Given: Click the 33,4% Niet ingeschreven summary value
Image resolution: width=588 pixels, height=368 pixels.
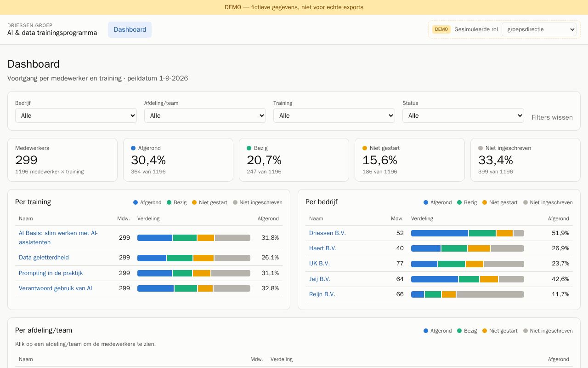Looking at the screenshot, I should (x=496, y=160).
